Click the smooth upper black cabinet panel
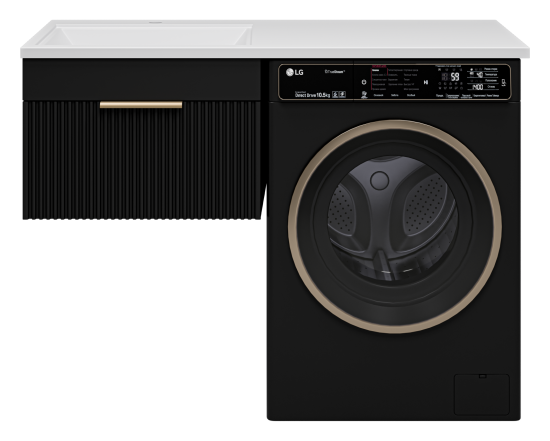Viewport: 550px width, 441px height. coord(142,80)
